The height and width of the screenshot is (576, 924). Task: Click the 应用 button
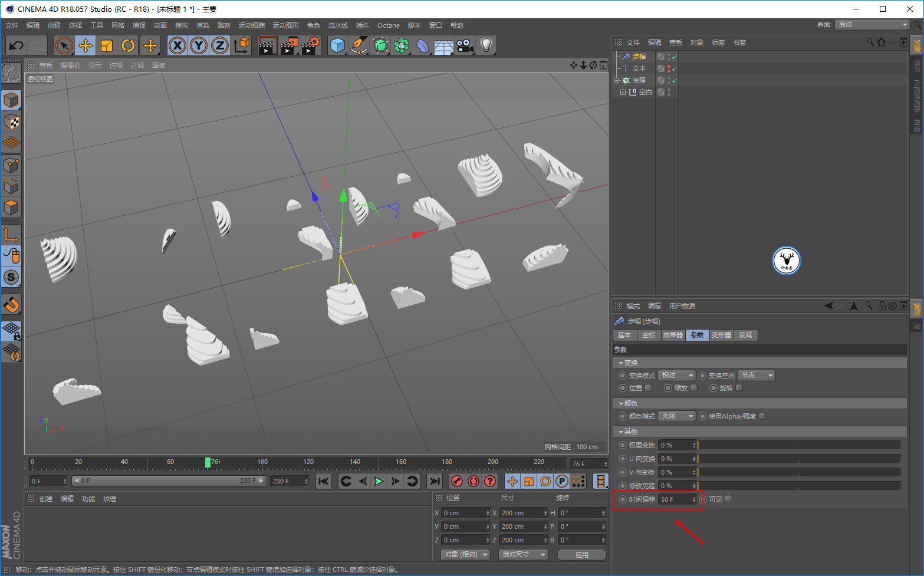click(582, 555)
